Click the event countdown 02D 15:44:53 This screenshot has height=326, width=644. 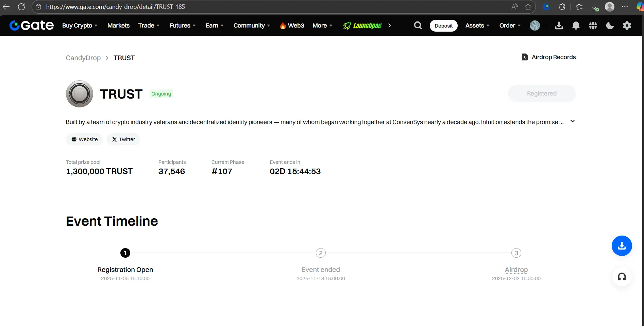(x=295, y=171)
